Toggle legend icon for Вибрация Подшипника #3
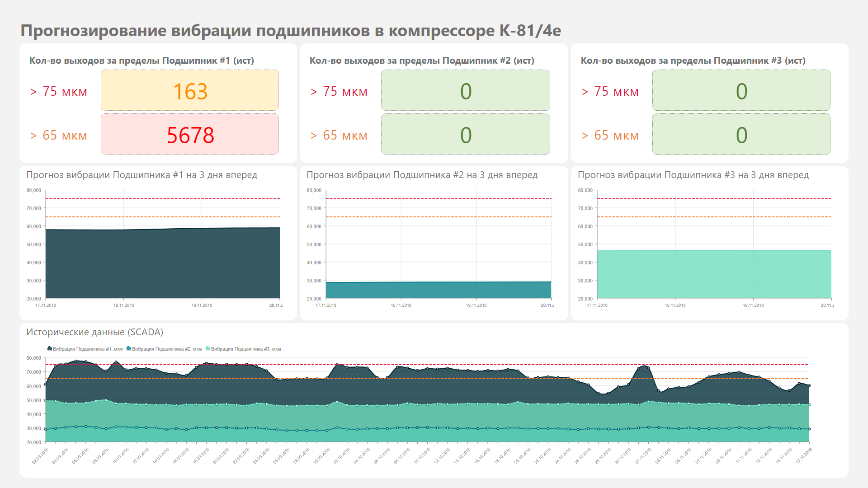This screenshot has width=868, height=488. pyautogui.click(x=208, y=348)
